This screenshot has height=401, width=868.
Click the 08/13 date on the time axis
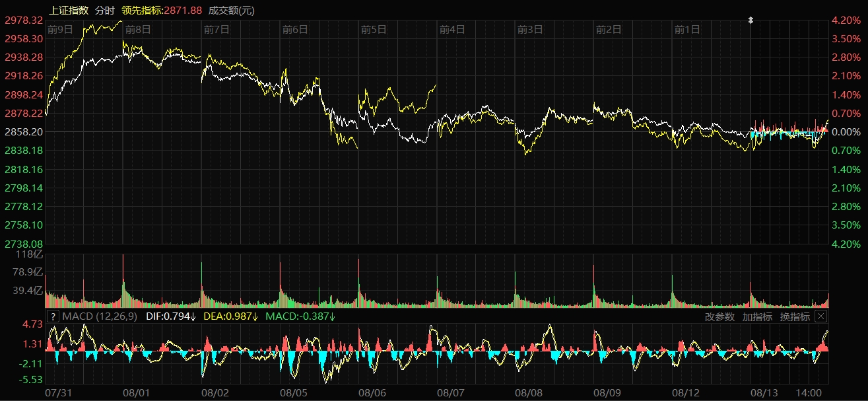coord(764,392)
